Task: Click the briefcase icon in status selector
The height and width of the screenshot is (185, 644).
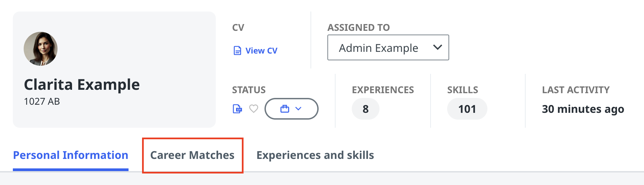Action: [x=285, y=109]
